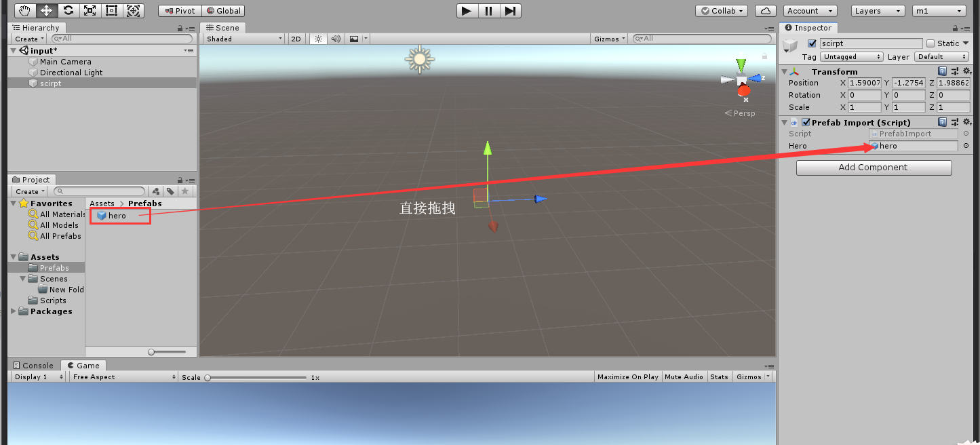This screenshot has width=980, height=445.
Task: Lock the Hierarchy panel
Action: point(180,28)
